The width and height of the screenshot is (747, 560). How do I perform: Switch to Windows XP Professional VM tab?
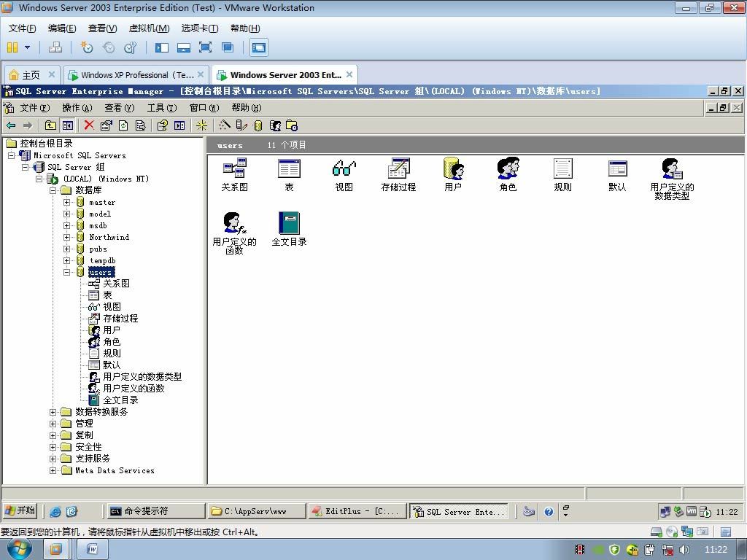(137, 75)
